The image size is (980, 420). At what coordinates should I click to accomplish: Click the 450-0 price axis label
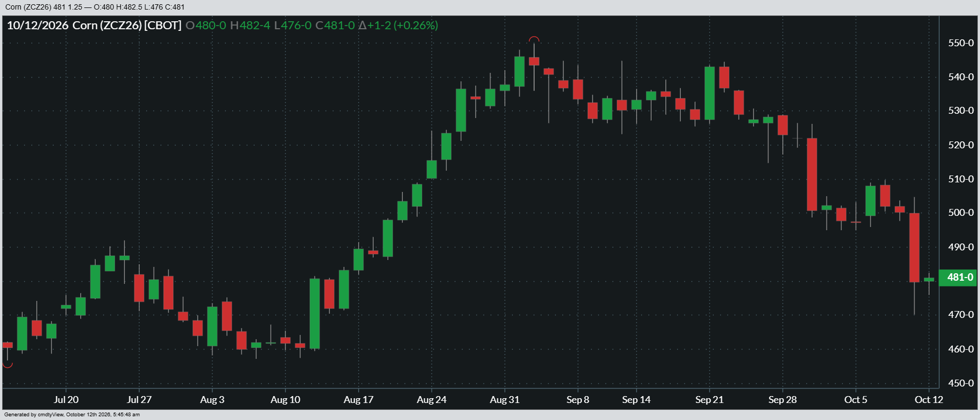961,383
